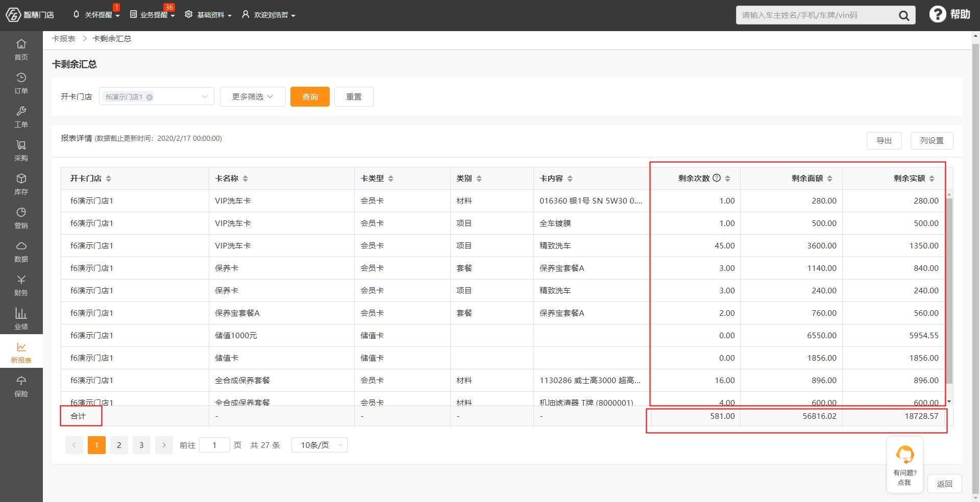Sort by 卡类型 column
980x502 pixels.
tap(391, 179)
